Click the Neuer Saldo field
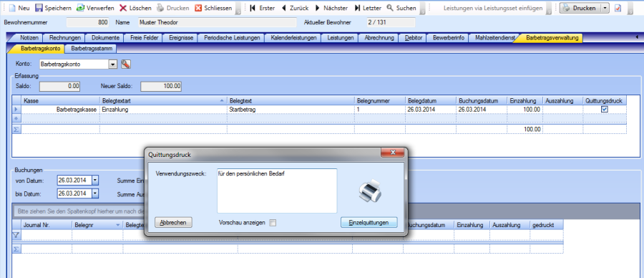644x278 pixels. pyautogui.click(x=161, y=87)
